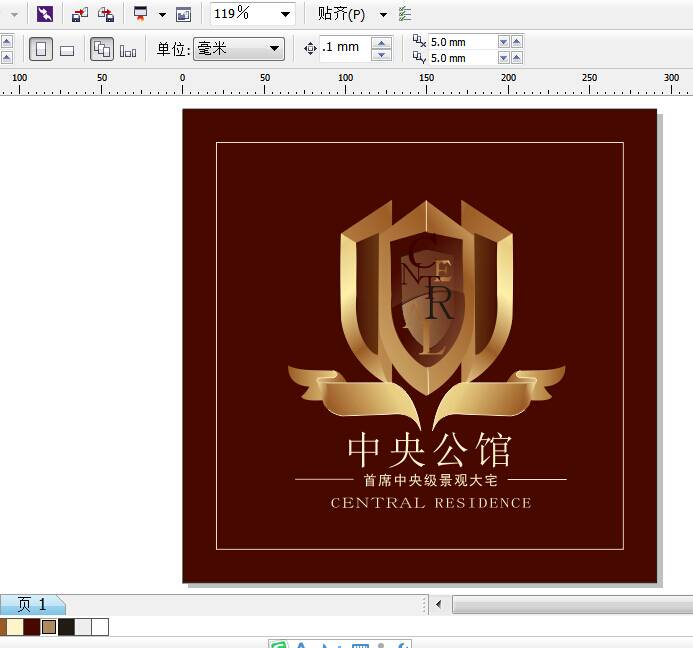The image size is (693, 648).
Task: Select the 首席中央级景观大宅 subtitle text
Action: (x=430, y=480)
